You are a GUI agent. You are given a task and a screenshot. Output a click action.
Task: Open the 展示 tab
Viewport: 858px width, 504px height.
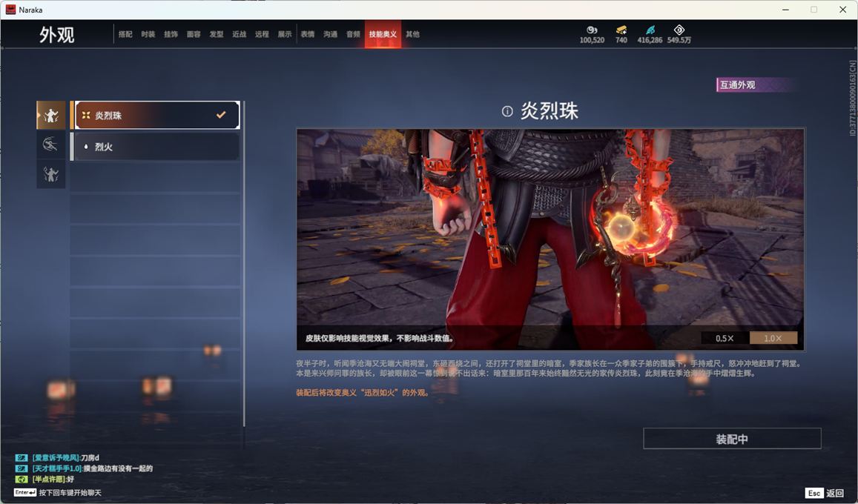285,34
